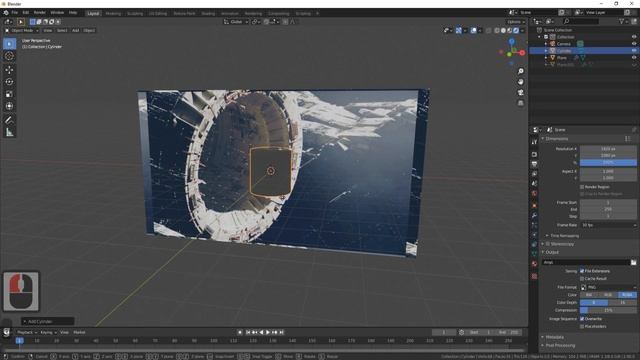Viewport: 640px width, 360px height.
Task: Open the Frame Rate dropdown
Action: [608, 225]
